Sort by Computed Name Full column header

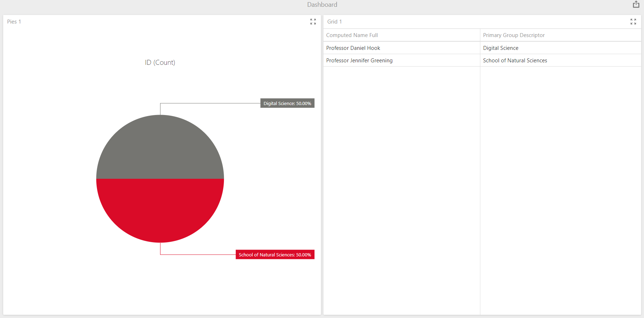352,35
